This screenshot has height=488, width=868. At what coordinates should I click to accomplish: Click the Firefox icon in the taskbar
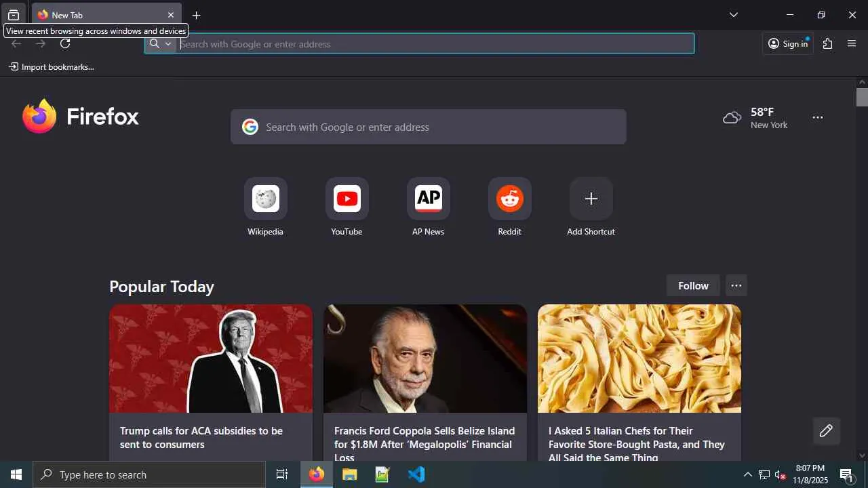pos(317,475)
